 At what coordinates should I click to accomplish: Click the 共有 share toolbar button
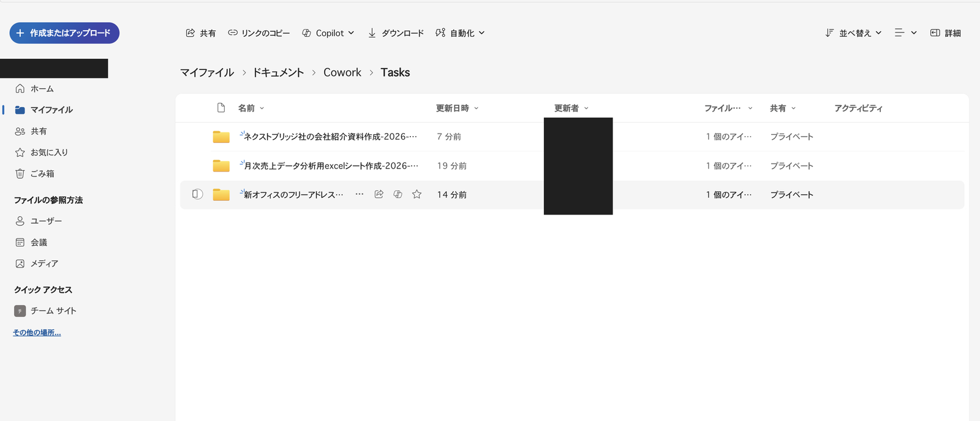201,33
